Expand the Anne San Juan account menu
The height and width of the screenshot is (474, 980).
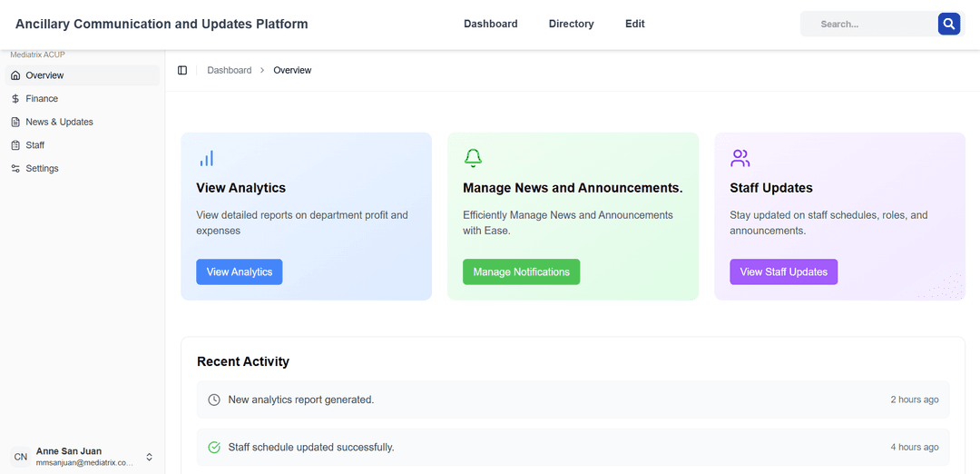(x=150, y=457)
